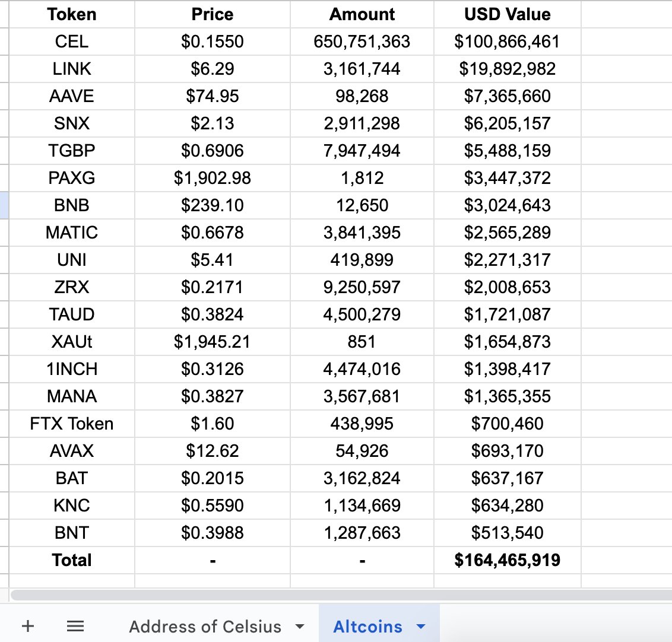Click the PAXG price $1,902.98 cell
This screenshot has width=672, height=642.
point(213,178)
